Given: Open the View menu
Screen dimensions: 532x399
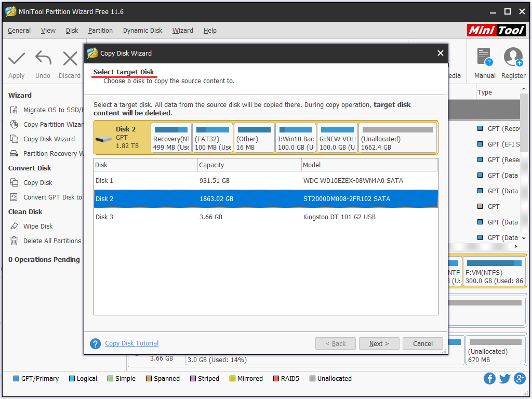Looking at the screenshot, I should click(x=48, y=31).
